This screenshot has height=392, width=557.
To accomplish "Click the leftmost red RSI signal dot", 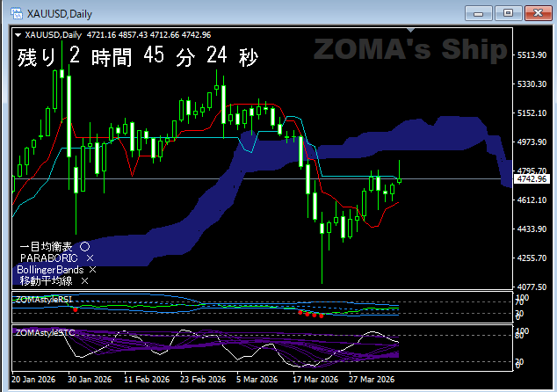I will (76, 310).
